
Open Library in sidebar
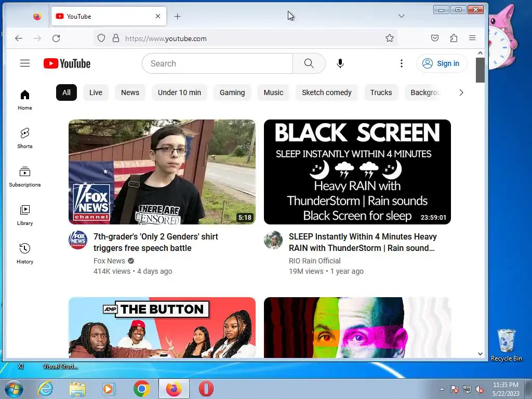pyautogui.click(x=25, y=216)
